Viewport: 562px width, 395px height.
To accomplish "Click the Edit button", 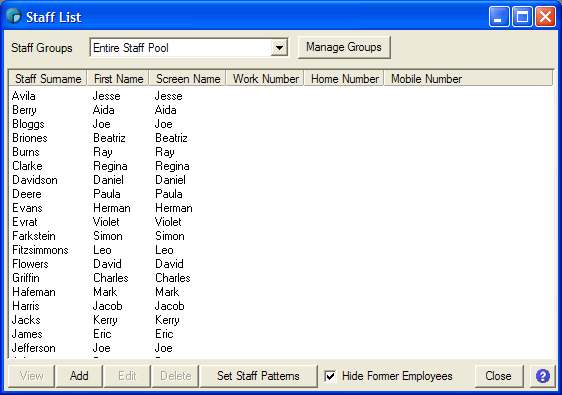I will pos(127,376).
